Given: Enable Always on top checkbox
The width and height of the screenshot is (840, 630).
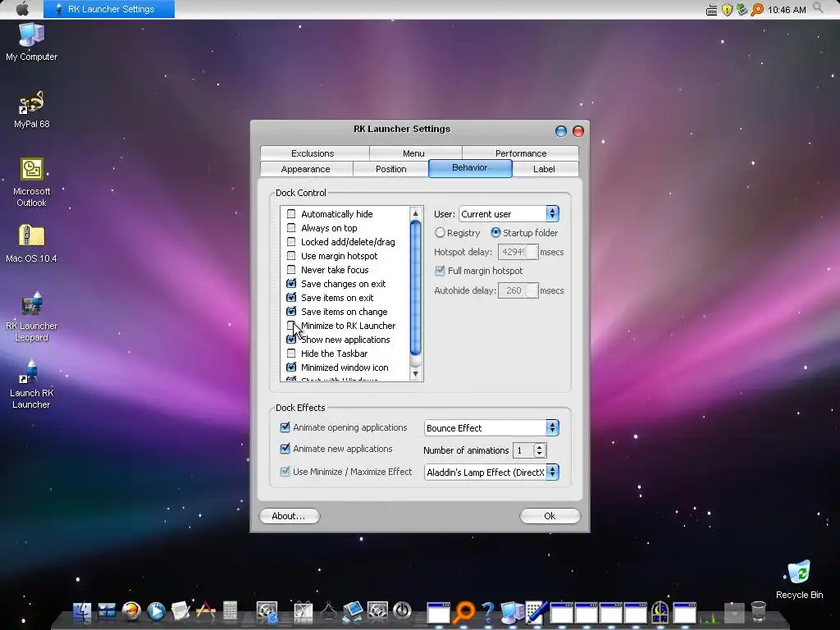Looking at the screenshot, I should [291, 228].
